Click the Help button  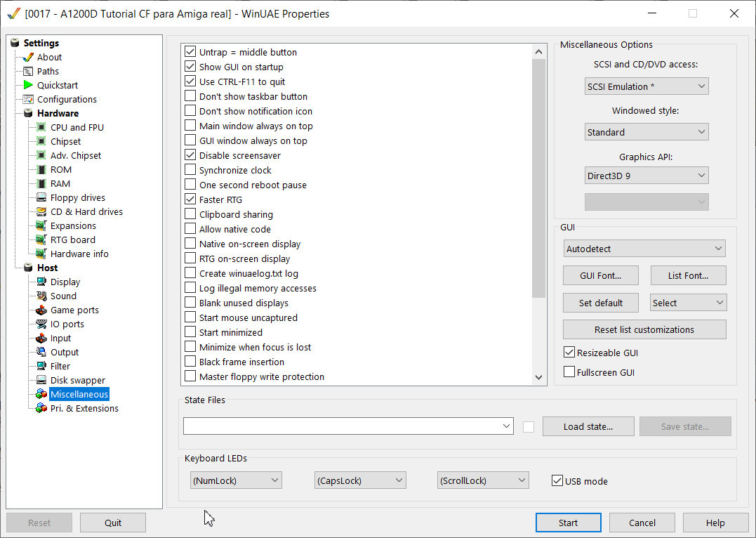point(715,523)
